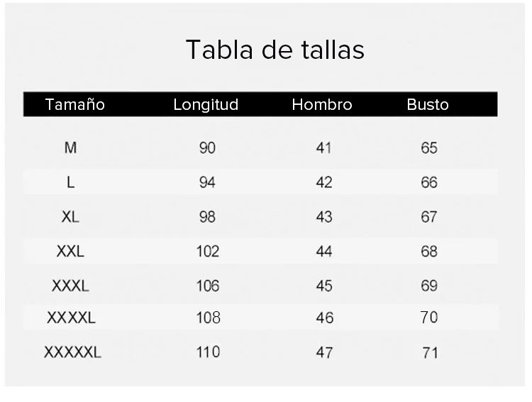Click the XXL size label

point(70,251)
